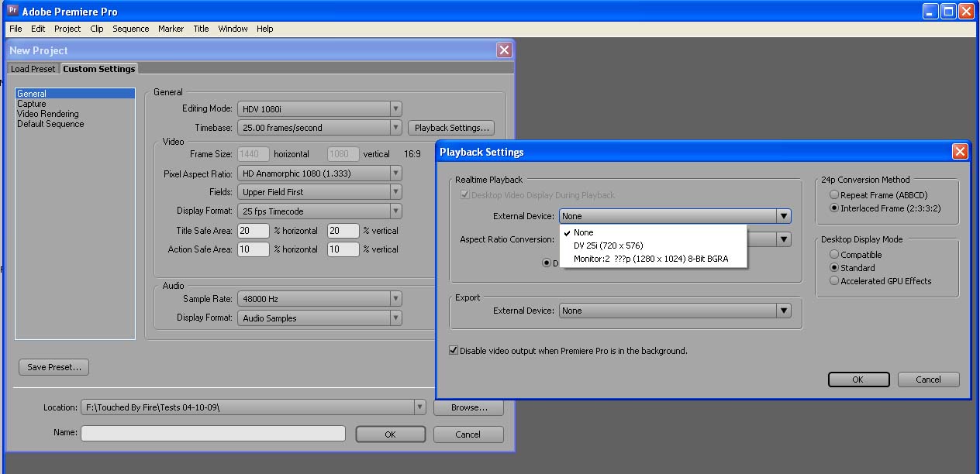980x474 pixels.
Task: Select Default Sequence in the settings list
Action: pos(75,124)
